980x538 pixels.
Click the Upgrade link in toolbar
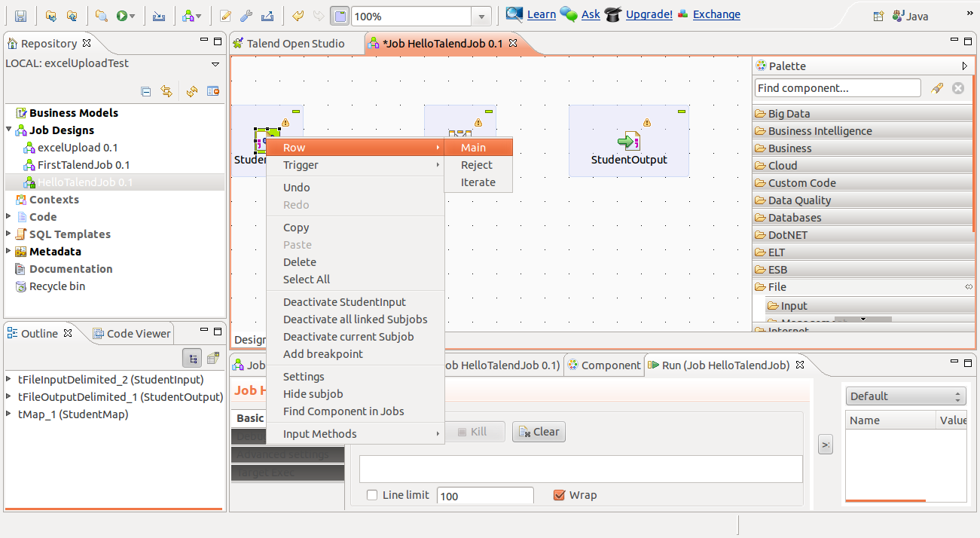click(x=649, y=14)
